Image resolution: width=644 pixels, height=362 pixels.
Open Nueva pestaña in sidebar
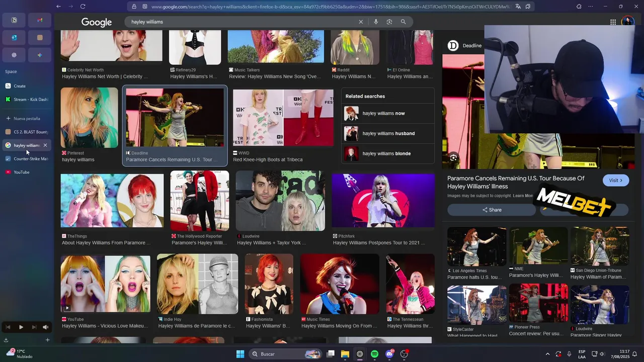pyautogui.click(x=26, y=119)
